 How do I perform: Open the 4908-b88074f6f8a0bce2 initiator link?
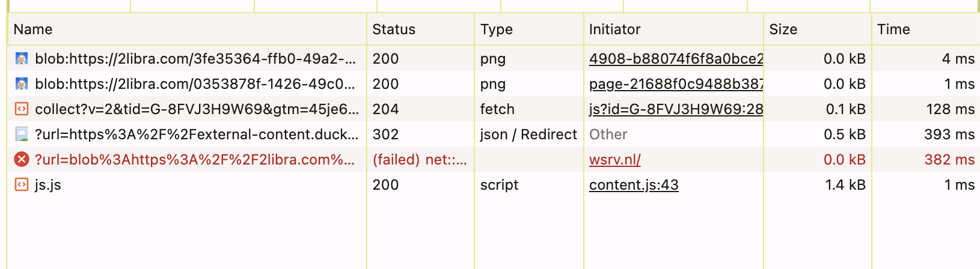[676, 59]
